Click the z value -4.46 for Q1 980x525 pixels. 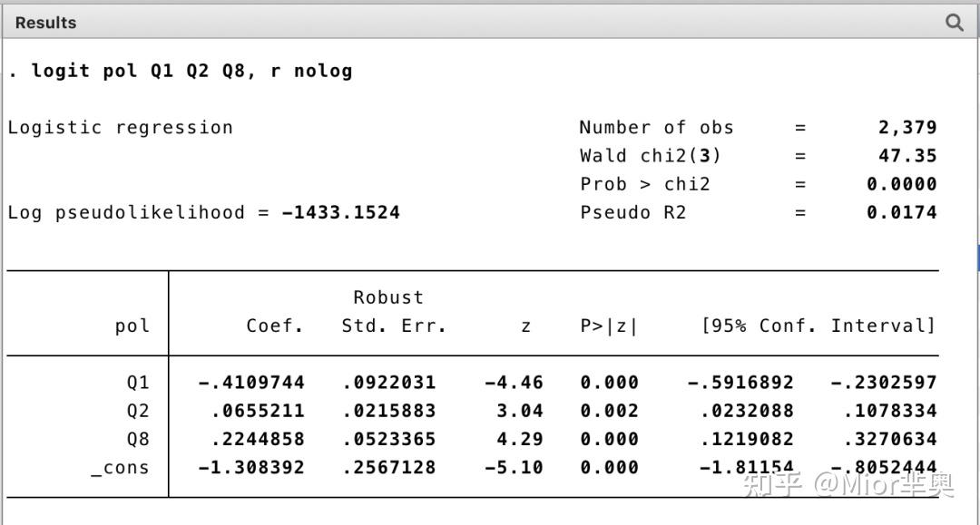pos(514,382)
